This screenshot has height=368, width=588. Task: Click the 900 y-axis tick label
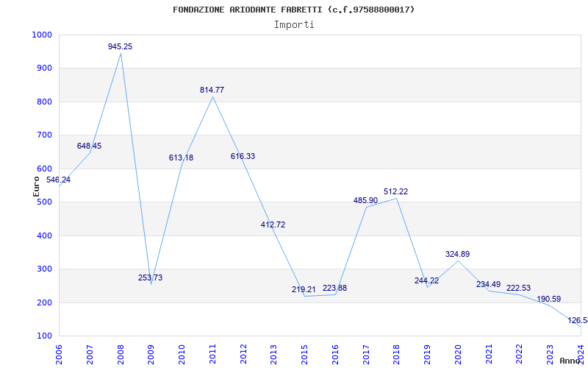tap(44, 68)
